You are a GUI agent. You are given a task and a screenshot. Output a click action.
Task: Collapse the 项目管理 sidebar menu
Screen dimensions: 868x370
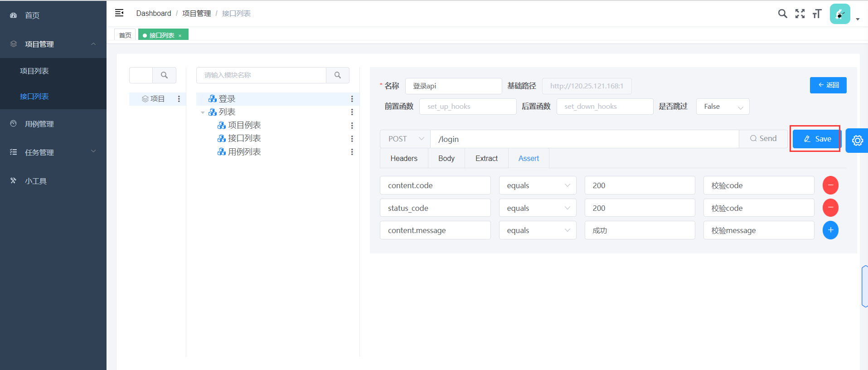tap(93, 44)
